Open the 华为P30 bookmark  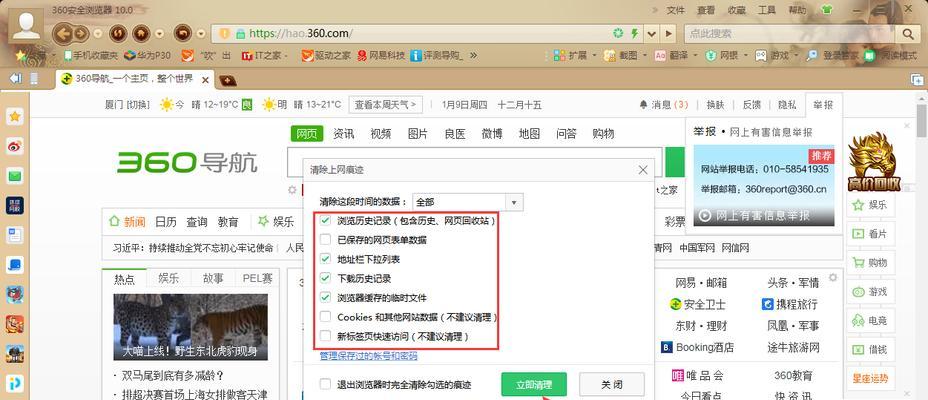[147, 55]
